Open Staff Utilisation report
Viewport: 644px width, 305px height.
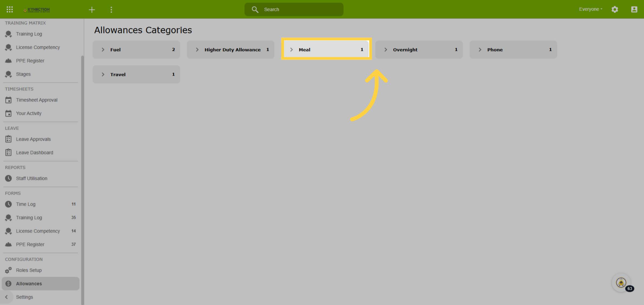[32, 178]
